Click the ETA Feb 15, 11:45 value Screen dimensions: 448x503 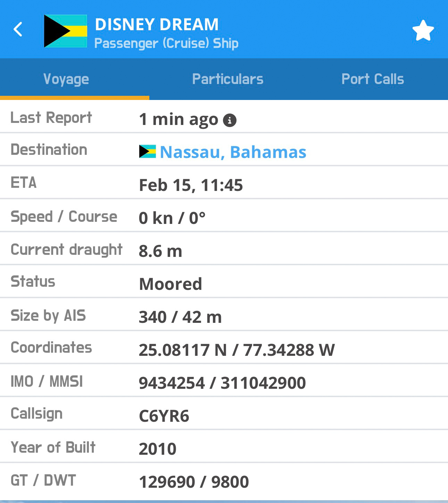(191, 185)
